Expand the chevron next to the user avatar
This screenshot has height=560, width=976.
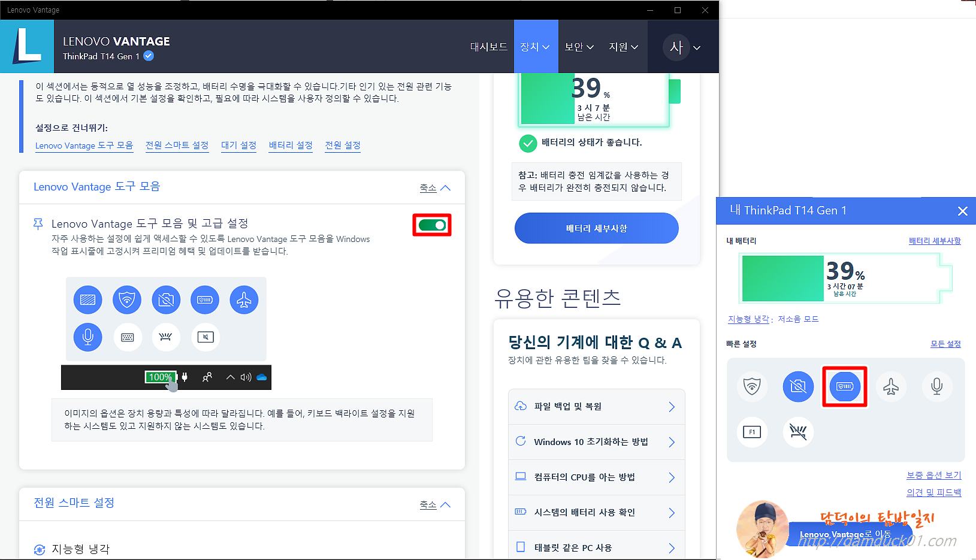pyautogui.click(x=697, y=48)
